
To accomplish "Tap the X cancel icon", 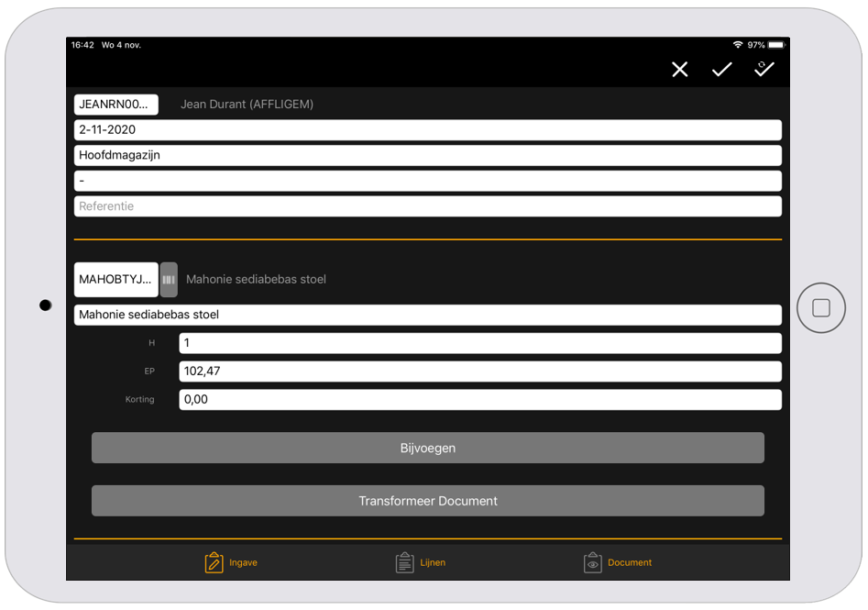I will point(679,70).
